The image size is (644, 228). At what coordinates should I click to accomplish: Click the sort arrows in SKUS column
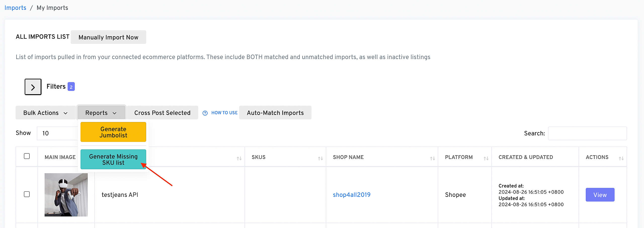point(320,158)
